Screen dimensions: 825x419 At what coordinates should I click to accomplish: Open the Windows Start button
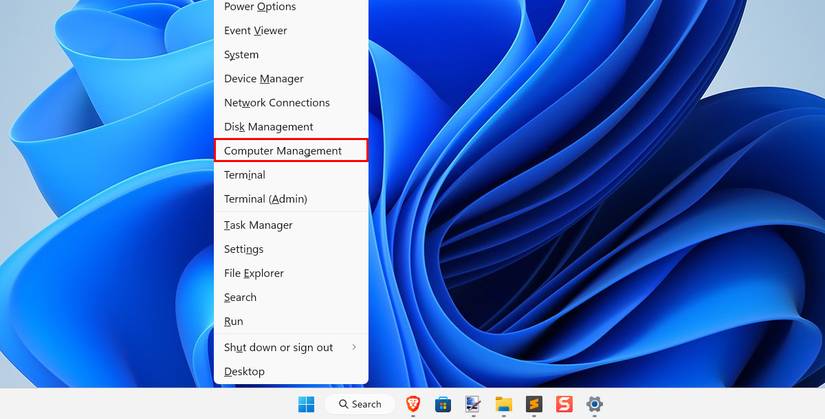(306, 404)
